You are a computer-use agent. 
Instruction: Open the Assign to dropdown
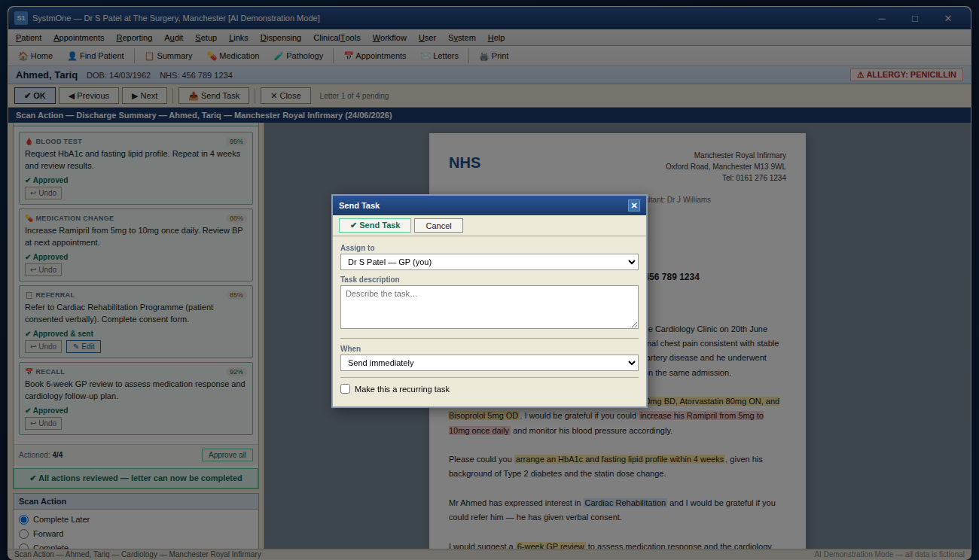[489, 262]
